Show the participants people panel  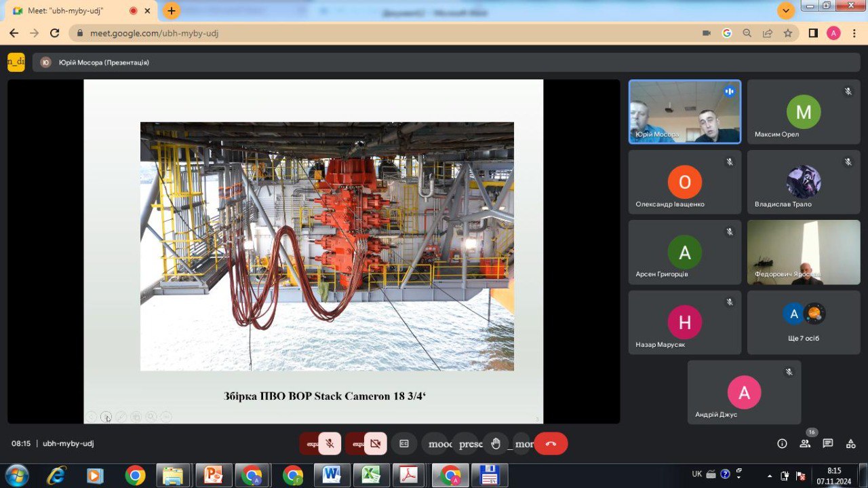805,443
